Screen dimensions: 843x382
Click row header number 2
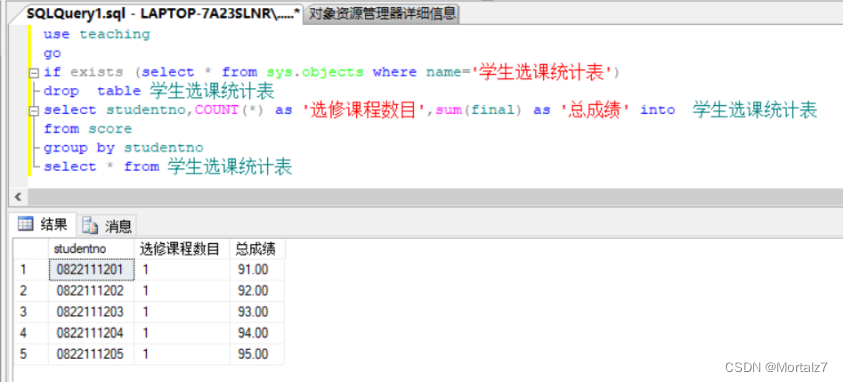(x=31, y=291)
